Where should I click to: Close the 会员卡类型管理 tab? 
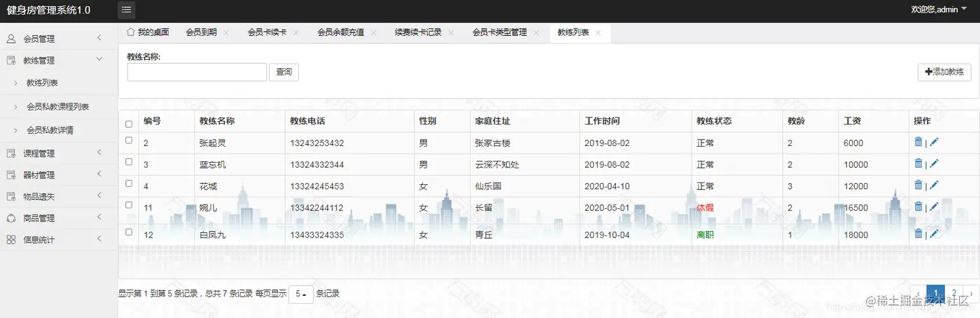click(536, 32)
